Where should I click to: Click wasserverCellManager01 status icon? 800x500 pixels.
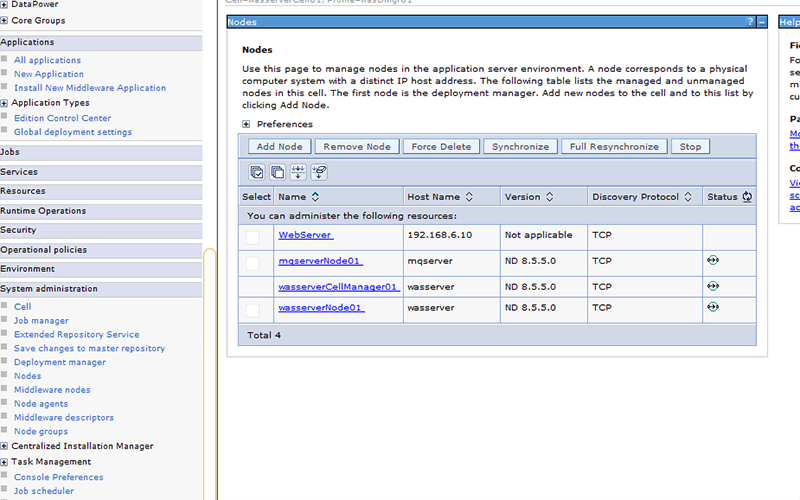[713, 286]
